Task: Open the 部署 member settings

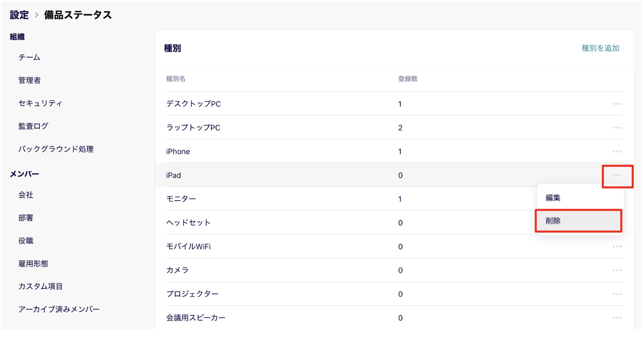Action: tap(26, 217)
